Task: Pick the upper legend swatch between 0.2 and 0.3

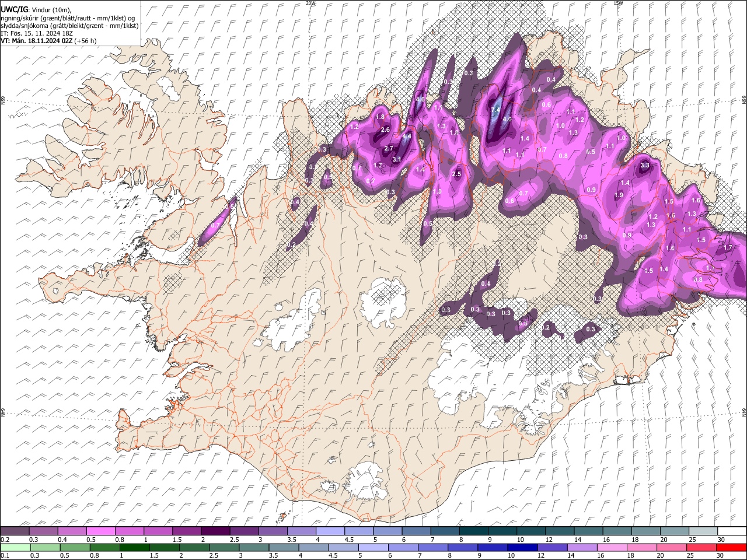Action: 15,531
